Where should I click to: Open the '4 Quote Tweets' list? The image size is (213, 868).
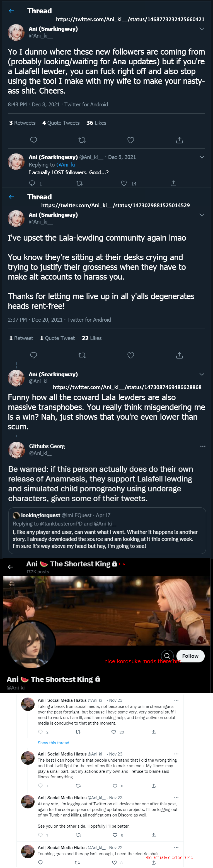61,123
